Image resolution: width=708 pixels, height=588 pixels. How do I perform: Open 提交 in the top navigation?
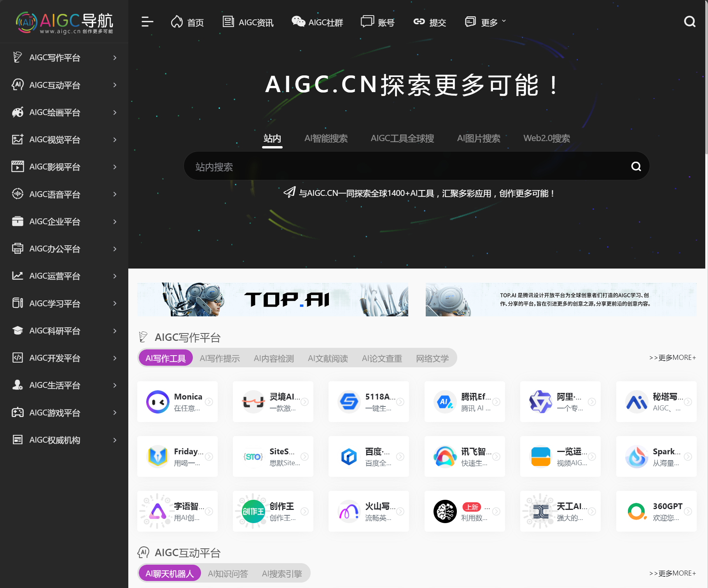click(429, 22)
